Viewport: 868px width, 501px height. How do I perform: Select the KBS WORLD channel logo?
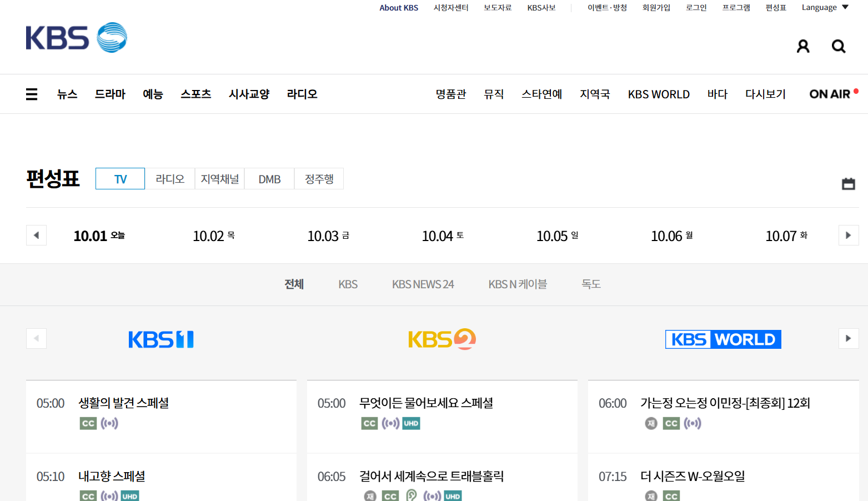[x=723, y=339]
